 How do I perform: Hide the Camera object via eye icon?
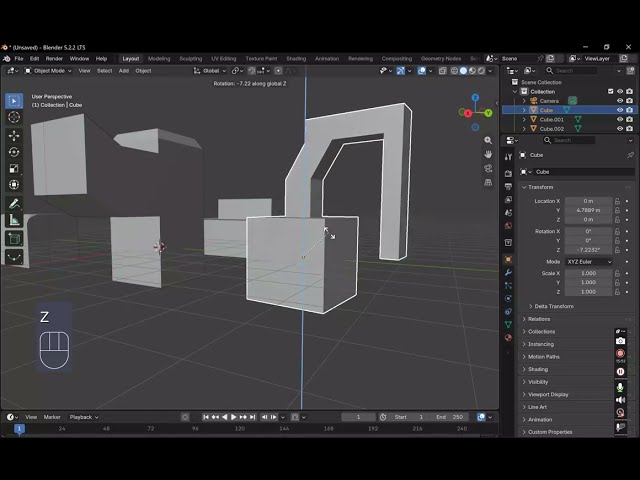tap(620, 101)
